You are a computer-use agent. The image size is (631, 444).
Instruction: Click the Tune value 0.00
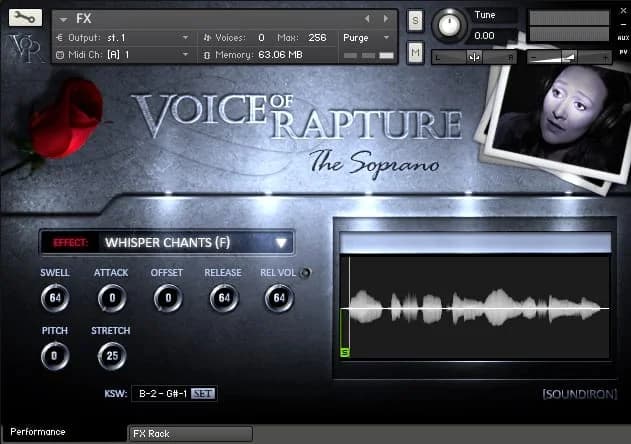tap(484, 36)
